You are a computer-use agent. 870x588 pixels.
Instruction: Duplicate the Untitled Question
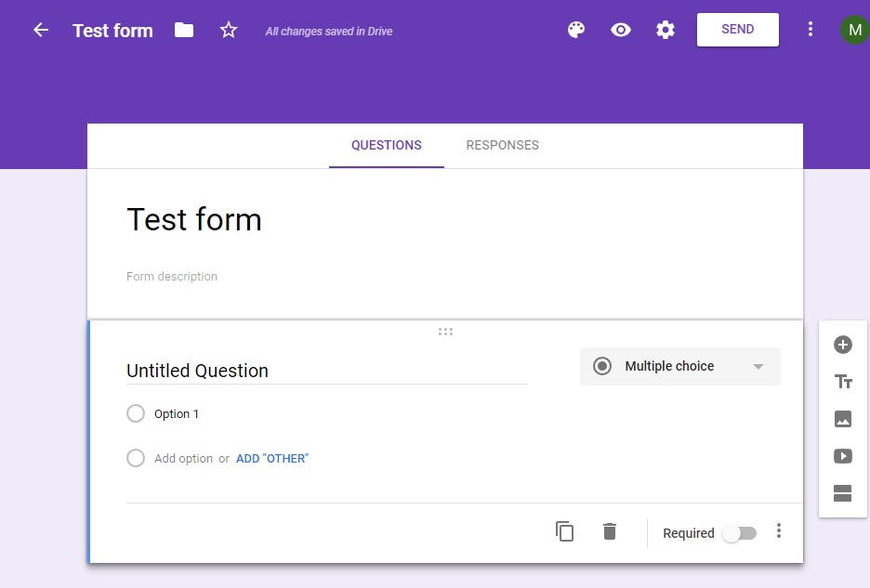click(x=564, y=531)
